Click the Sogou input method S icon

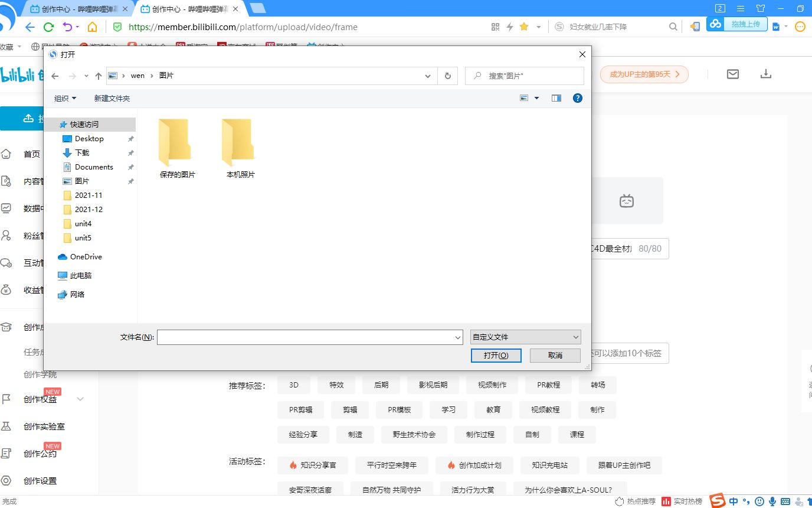tap(717, 500)
